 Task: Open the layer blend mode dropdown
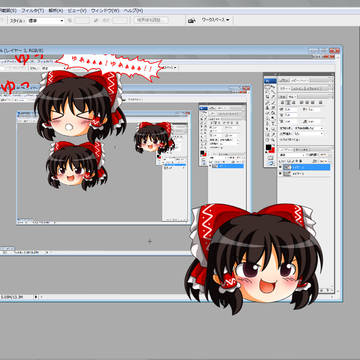pyautogui.click(x=292, y=155)
